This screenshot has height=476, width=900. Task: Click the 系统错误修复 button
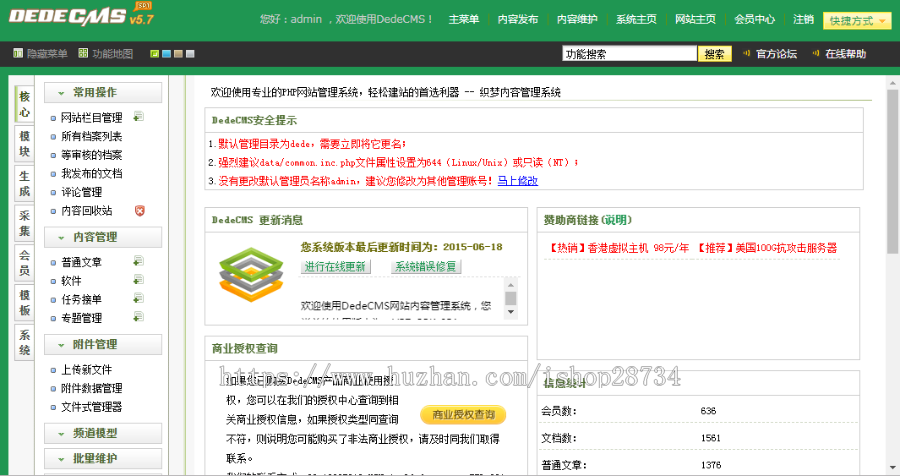click(x=425, y=266)
